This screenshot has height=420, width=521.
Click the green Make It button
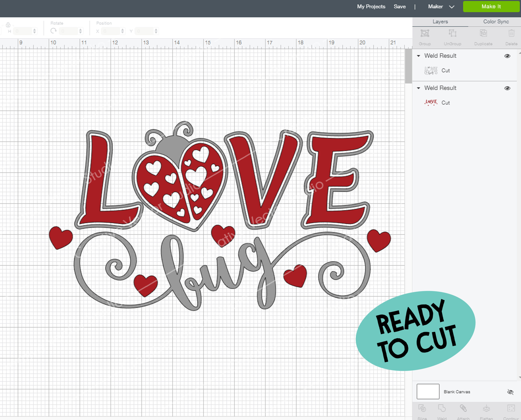click(x=491, y=7)
